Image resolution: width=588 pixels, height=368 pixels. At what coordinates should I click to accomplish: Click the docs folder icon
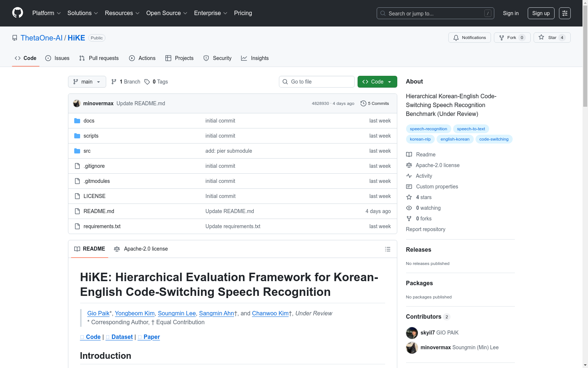pos(77,121)
